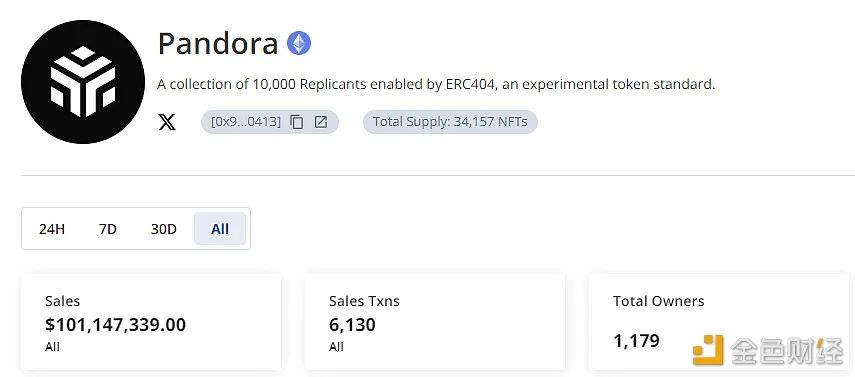This screenshot has height=377, width=855.
Task: Click the Pandora collection logo
Action: point(83,82)
